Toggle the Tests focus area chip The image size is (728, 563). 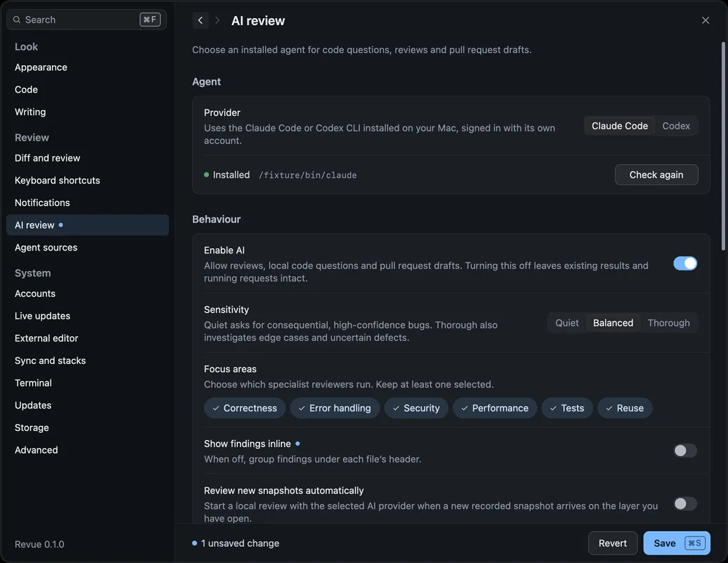[x=567, y=408]
